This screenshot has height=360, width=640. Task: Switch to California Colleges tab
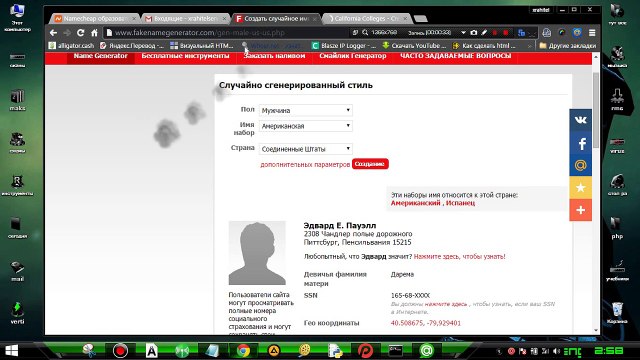367,19
